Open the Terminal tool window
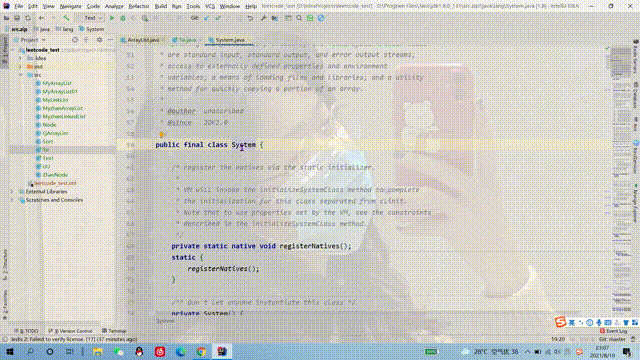This screenshot has height=360, width=640. click(x=114, y=331)
